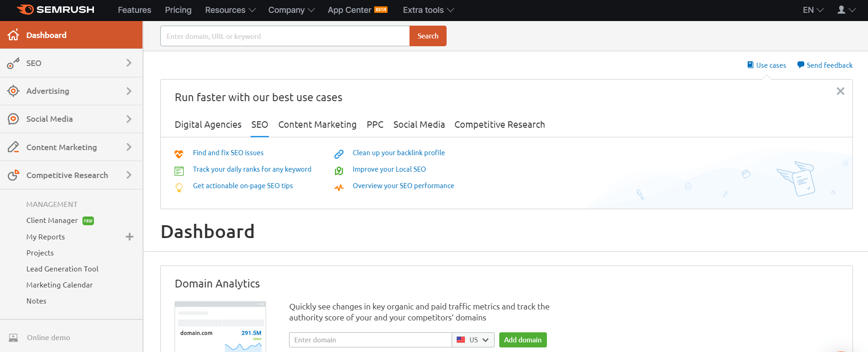868x352 pixels.
Task: Click the backlink chain icon
Action: click(339, 154)
